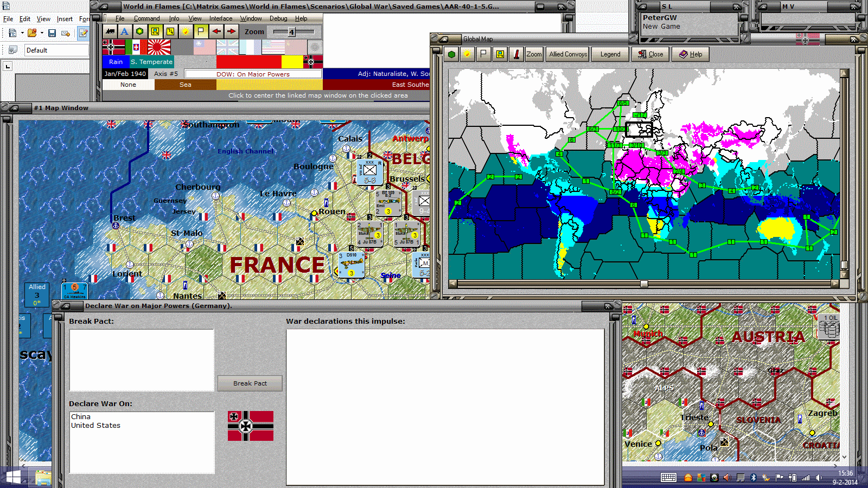The height and width of the screenshot is (488, 868).
Task: Click the Allied 3 counter on the map
Action: click(x=37, y=294)
